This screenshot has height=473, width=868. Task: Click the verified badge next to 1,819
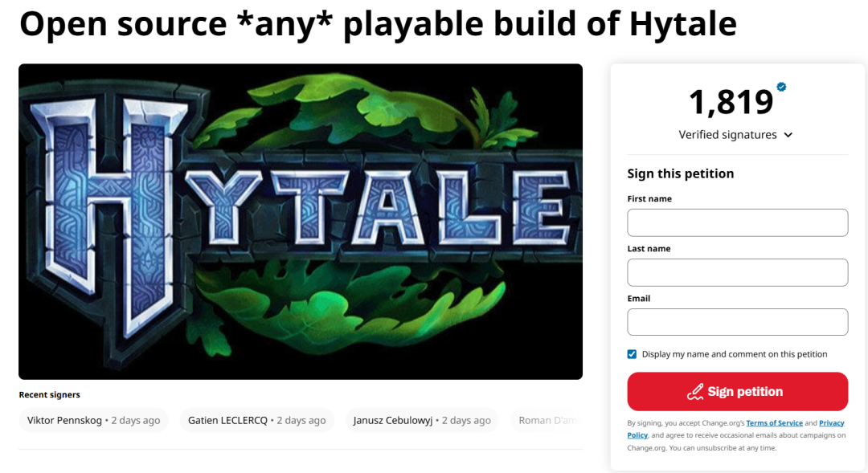tap(781, 87)
